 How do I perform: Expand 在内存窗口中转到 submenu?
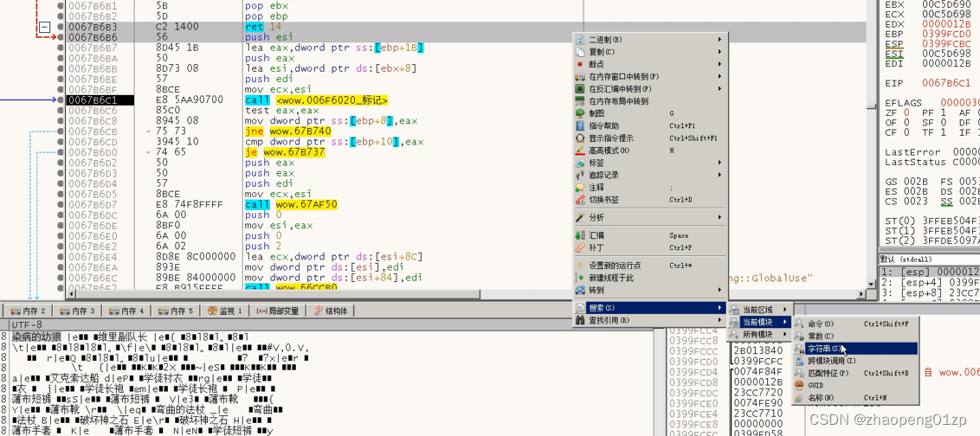[x=651, y=77]
